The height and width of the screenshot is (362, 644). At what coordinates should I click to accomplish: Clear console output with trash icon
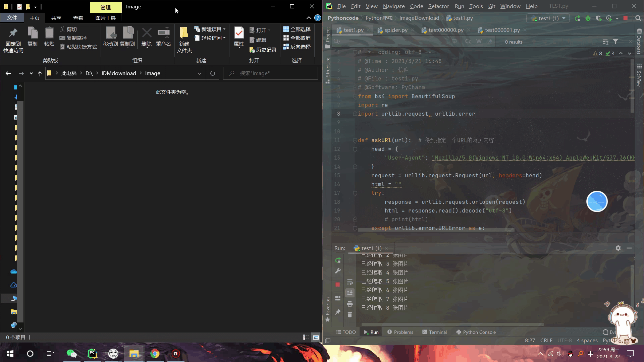point(350,314)
